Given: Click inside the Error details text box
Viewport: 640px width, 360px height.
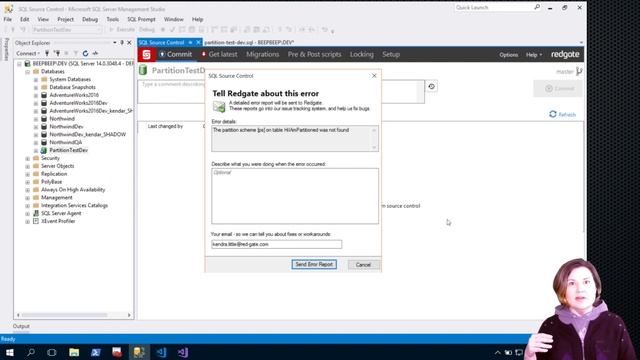Looking at the screenshot, I should 295,138.
